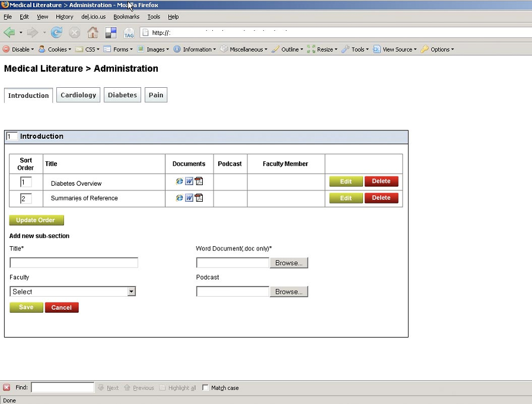
Task: Open the del.icio.us menu
Action: tap(93, 17)
